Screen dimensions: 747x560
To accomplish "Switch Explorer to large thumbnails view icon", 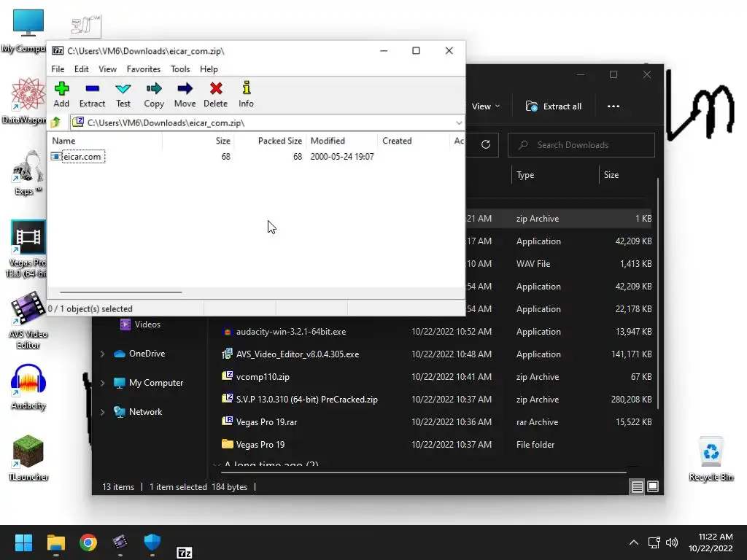I will click(653, 486).
